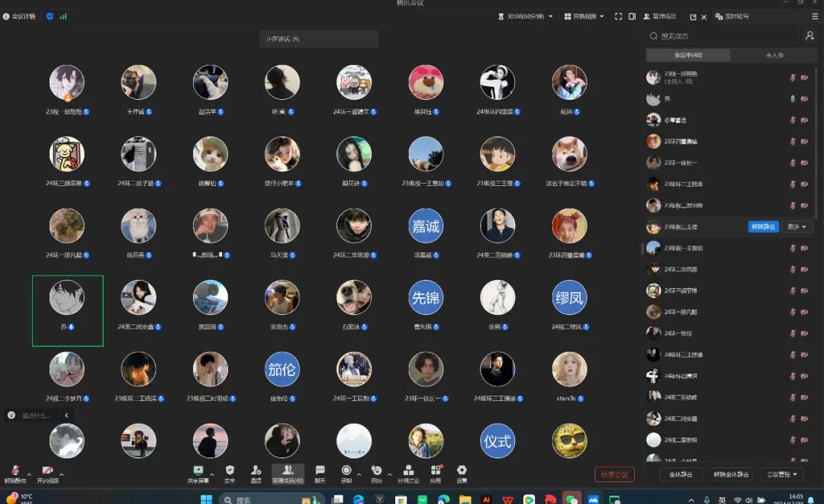Click the 全体静音 mute all button

[x=681, y=474]
